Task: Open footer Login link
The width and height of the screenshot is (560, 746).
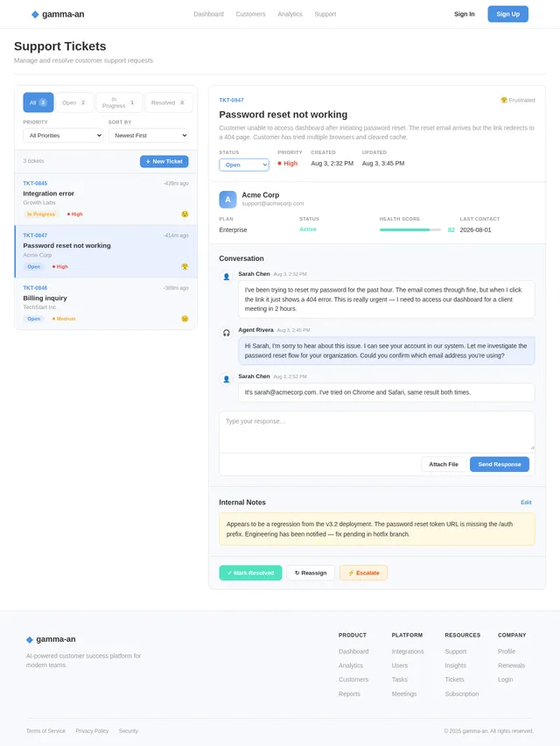Action: (x=506, y=679)
